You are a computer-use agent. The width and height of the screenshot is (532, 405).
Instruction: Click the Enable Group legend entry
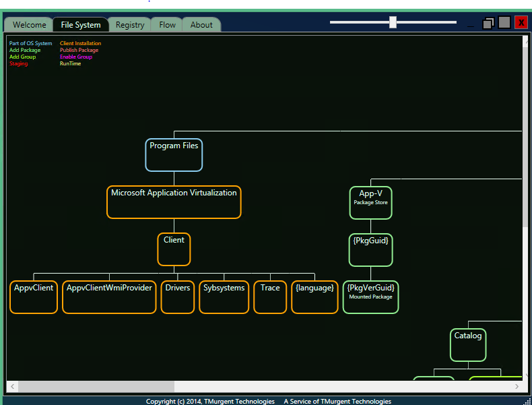(x=76, y=57)
